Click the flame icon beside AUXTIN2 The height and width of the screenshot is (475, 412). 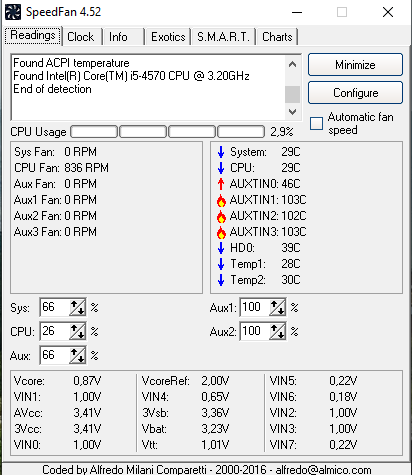pyautogui.click(x=221, y=216)
